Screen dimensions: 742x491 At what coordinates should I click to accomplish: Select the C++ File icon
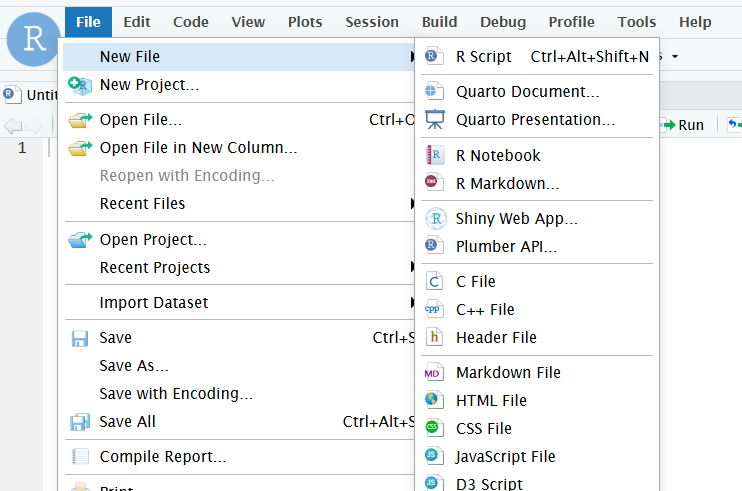click(433, 310)
